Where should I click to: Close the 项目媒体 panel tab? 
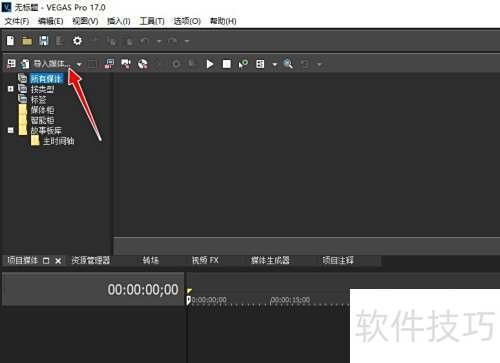click(x=58, y=261)
